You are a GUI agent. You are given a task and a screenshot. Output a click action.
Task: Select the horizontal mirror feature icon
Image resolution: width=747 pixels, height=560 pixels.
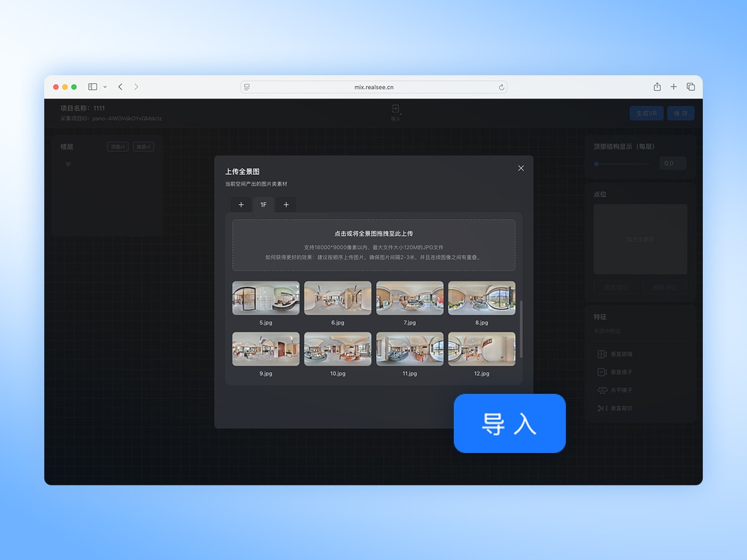pyautogui.click(x=601, y=390)
